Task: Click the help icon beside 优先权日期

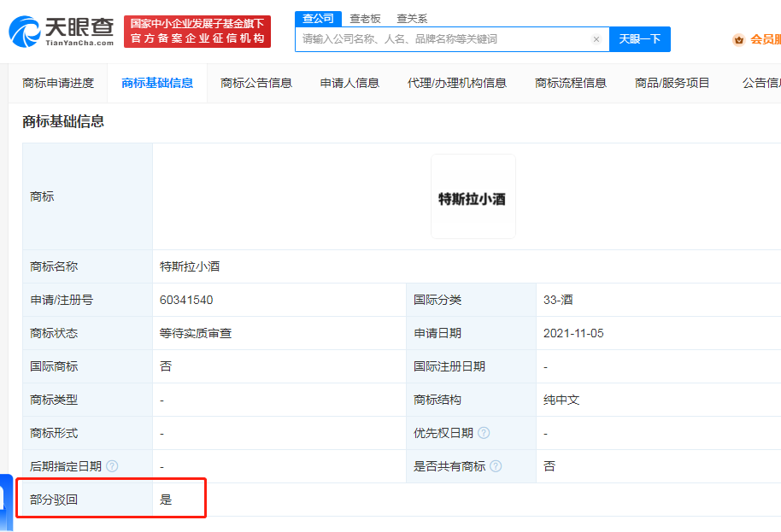Action: (484, 433)
